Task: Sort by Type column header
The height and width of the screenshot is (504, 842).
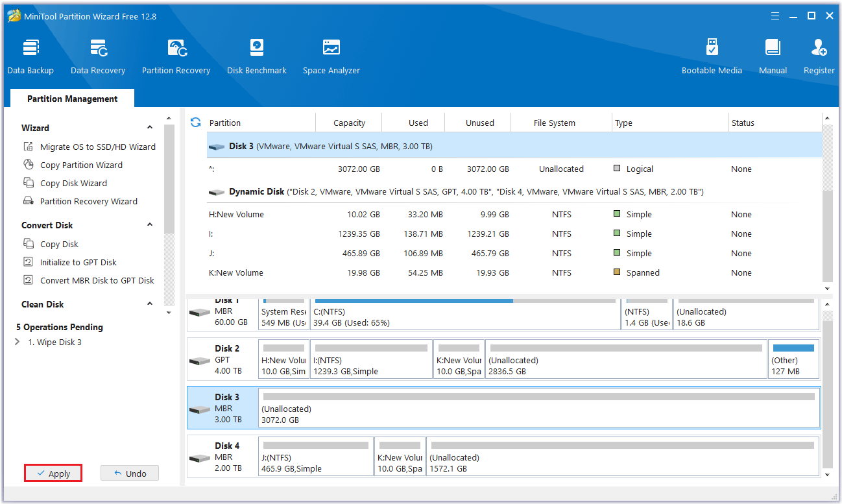Action: (x=671, y=123)
